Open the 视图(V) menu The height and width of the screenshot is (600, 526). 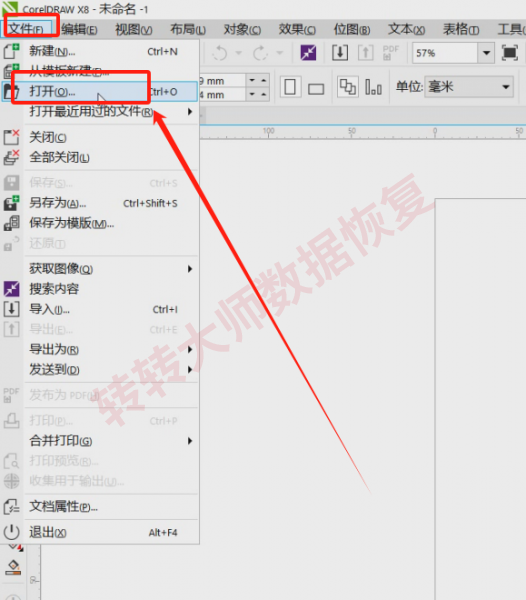tap(134, 29)
